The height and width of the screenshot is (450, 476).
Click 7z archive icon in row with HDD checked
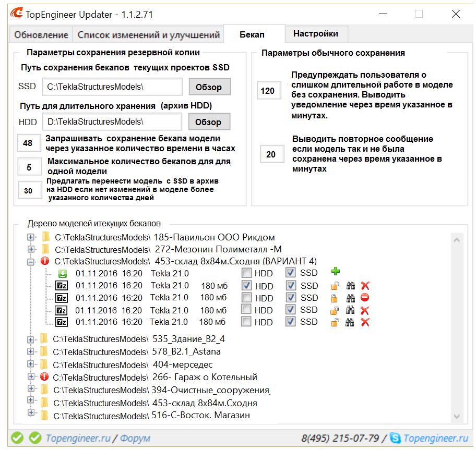click(x=62, y=286)
